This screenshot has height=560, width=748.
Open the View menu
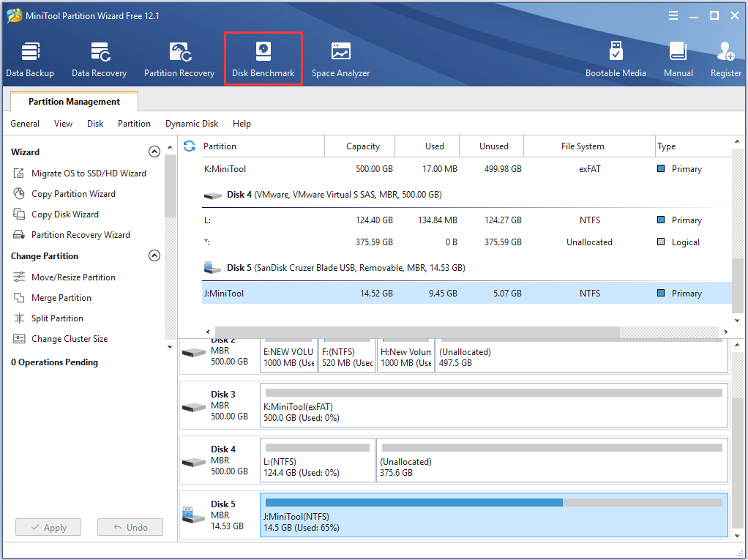63,124
